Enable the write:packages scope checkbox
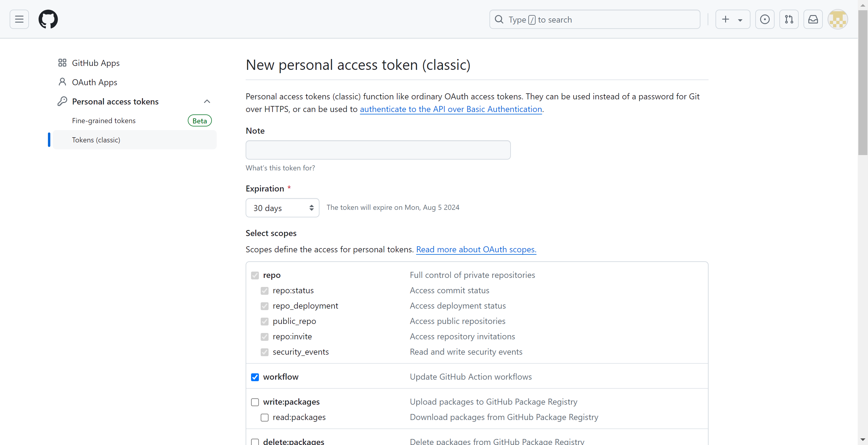This screenshot has width=868, height=445. pos(255,402)
